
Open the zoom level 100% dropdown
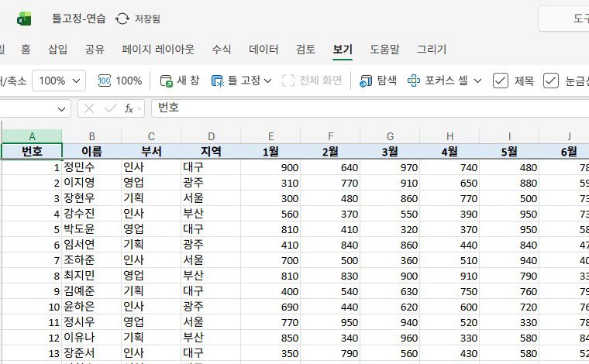pos(59,81)
